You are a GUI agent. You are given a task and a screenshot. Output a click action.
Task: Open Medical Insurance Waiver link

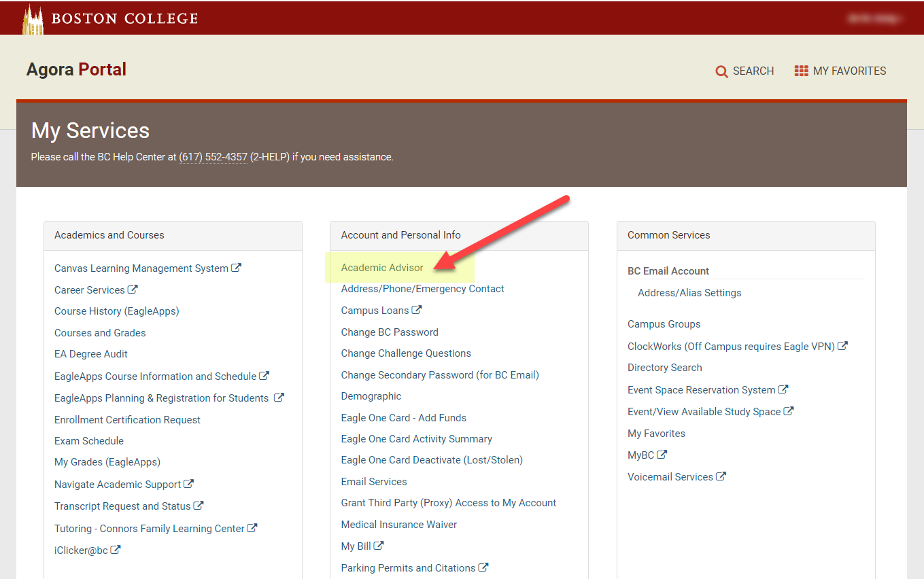[399, 525]
